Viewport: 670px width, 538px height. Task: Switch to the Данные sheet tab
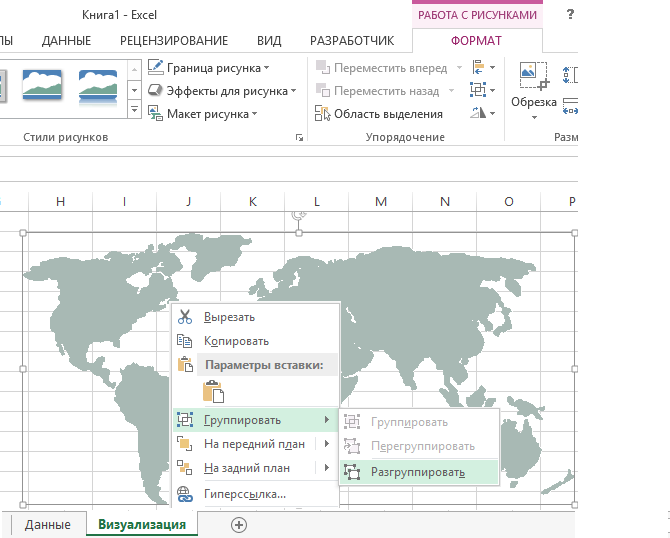(48, 524)
